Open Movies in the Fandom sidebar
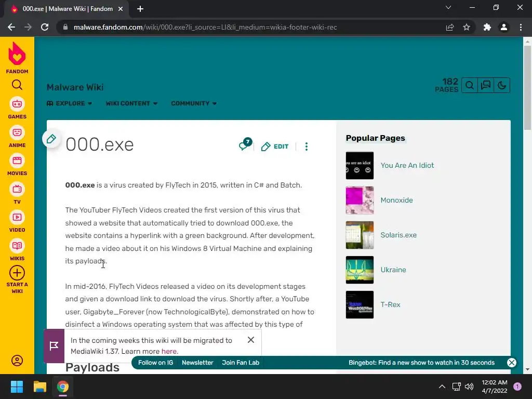The width and height of the screenshot is (532, 399). [x=17, y=165]
